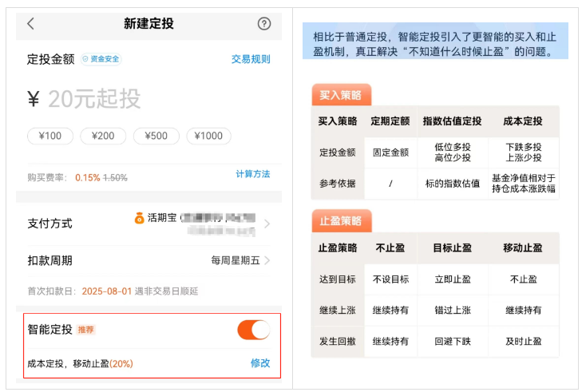This screenshot has height=392, width=582.
Task: Open the help question mark icon
Action: 264,24
